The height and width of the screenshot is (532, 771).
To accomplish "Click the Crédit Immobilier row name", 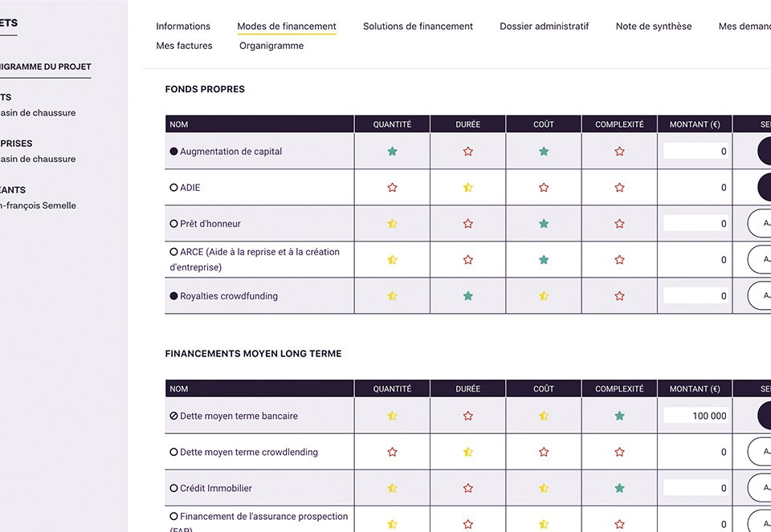I will (216, 489).
